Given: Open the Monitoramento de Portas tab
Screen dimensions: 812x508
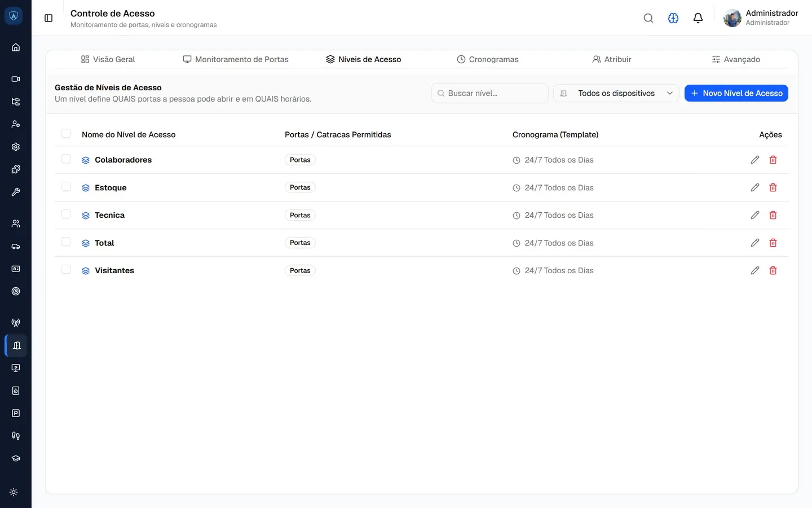Looking at the screenshot, I should click(x=236, y=59).
